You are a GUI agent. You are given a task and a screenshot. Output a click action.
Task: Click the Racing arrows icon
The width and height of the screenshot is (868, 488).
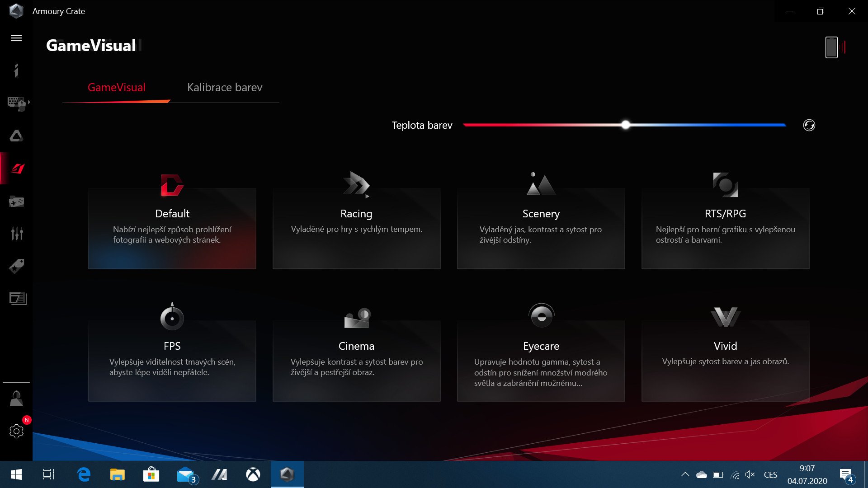pyautogui.click(x=356, y=184)
